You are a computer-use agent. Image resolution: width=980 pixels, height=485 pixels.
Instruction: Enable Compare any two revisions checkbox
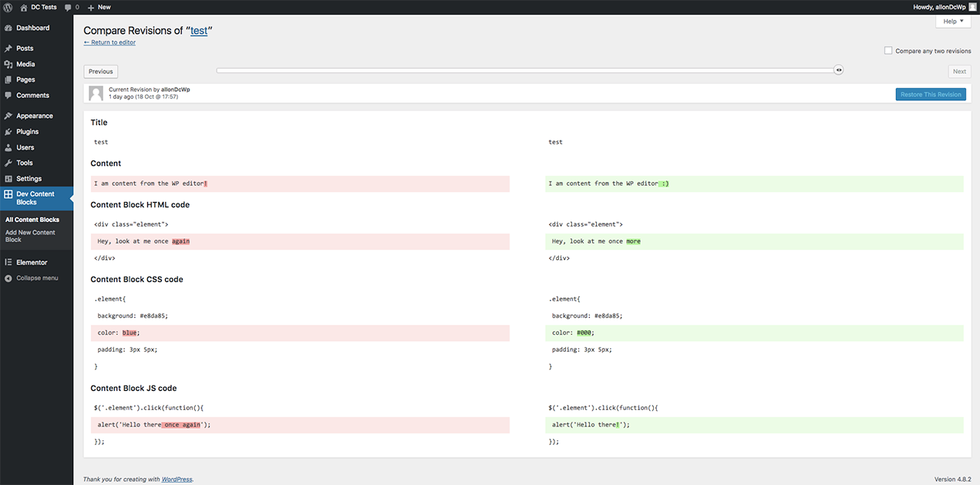pyautogui.click(x=888, y=50)
